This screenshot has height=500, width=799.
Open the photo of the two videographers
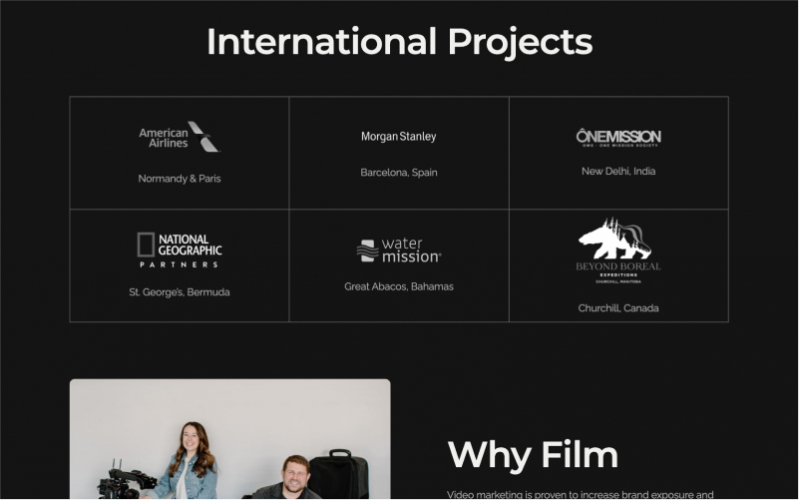tap(230, 439)
